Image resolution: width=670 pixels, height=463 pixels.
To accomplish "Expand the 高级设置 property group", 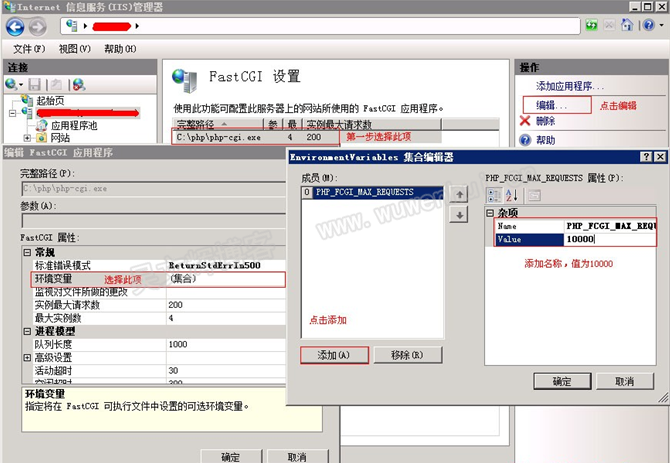I will pyautogui.click(x=27, y=357).
